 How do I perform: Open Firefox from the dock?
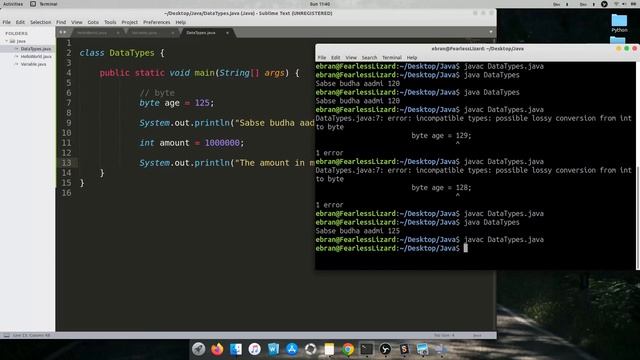point(217,349)
